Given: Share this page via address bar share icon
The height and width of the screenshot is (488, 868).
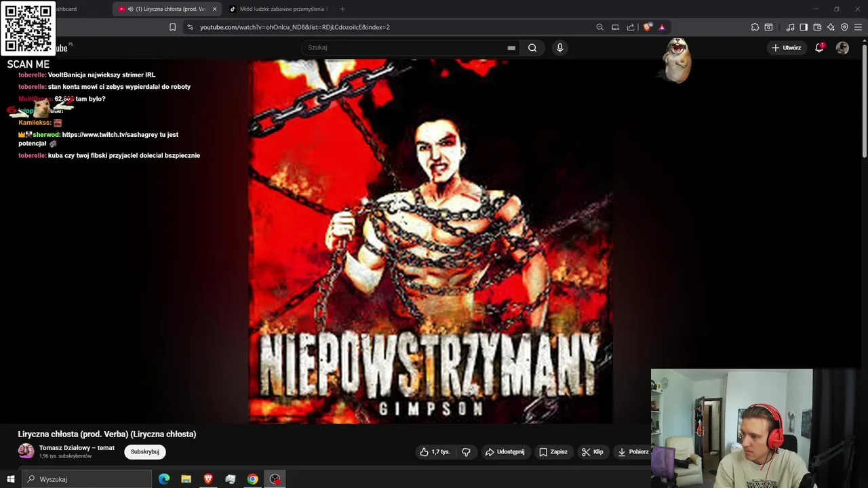Looking at the screenshot, I should point(631,27).
